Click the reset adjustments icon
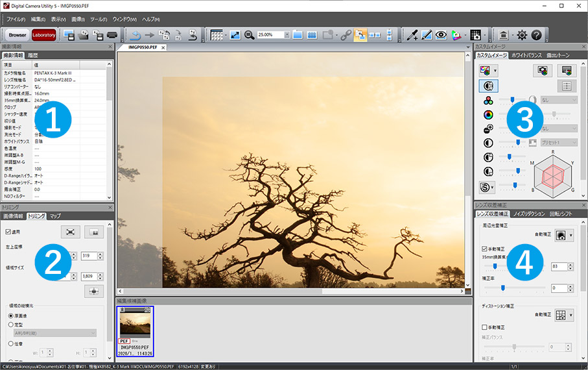The width and height of the screenshot is (588, 370). [193, 35]
